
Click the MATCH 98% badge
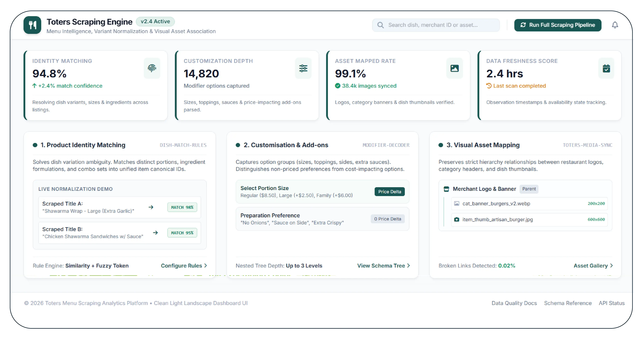(x=182, y=207)
